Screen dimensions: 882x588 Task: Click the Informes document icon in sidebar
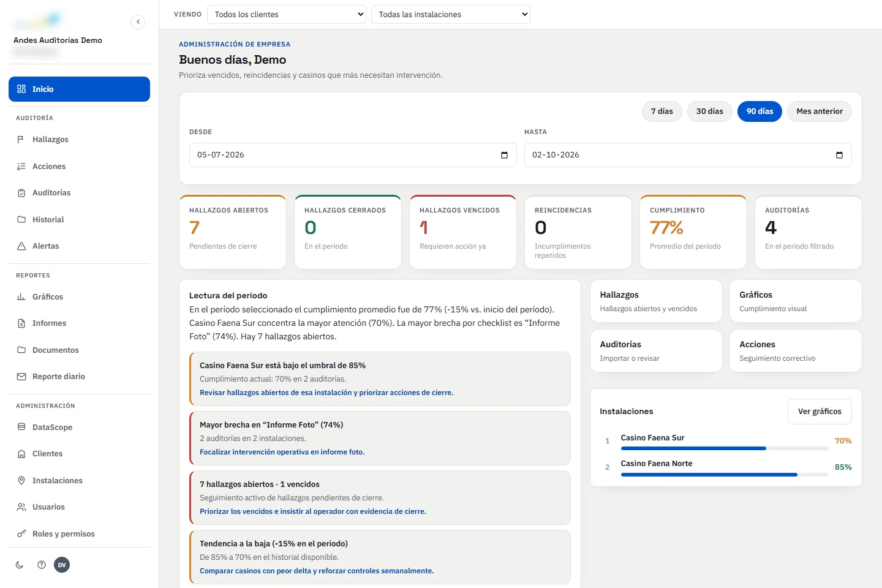pyautogui.click(x=21, y=323)
